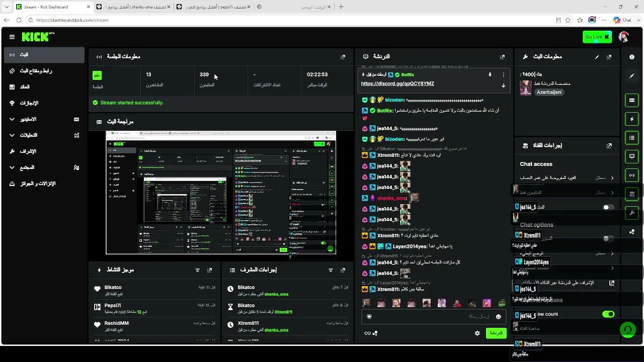
Task: Open the browser tab list dropdown
Action: point(7,7)
